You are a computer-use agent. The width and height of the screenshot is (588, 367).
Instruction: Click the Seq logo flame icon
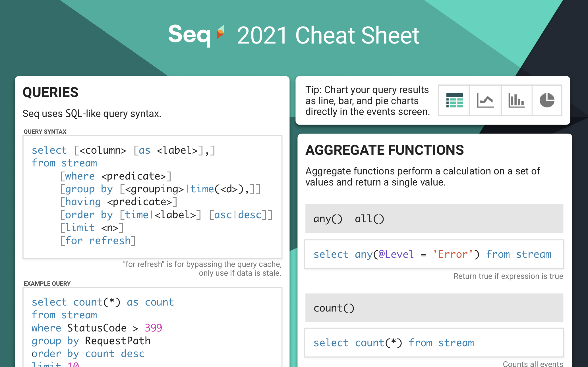[x=220, y=32]
